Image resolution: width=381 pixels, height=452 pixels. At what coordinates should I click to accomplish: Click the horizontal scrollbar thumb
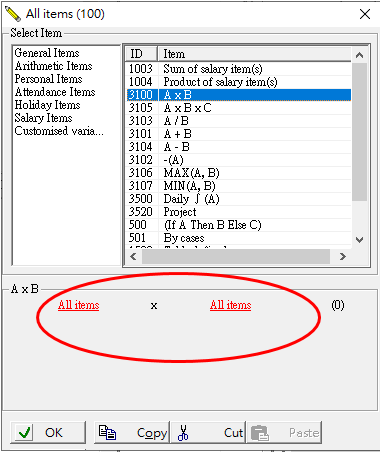(236, 256)
